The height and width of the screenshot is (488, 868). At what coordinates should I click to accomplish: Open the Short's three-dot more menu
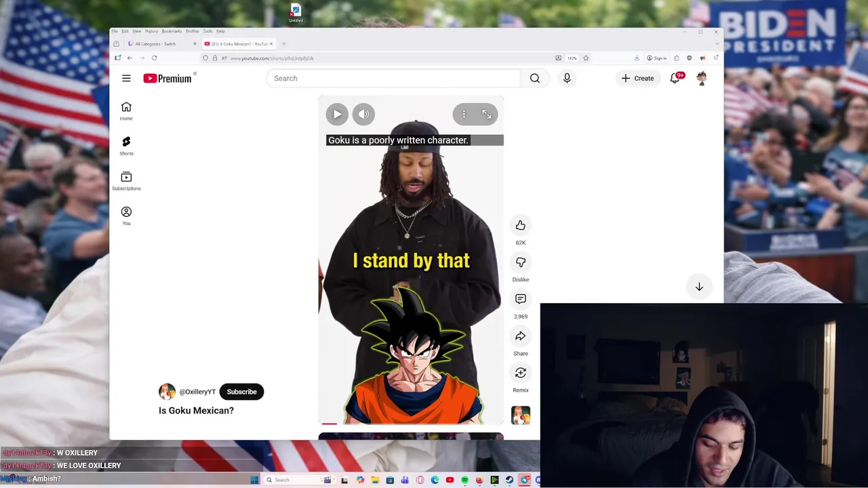(464, 115)
